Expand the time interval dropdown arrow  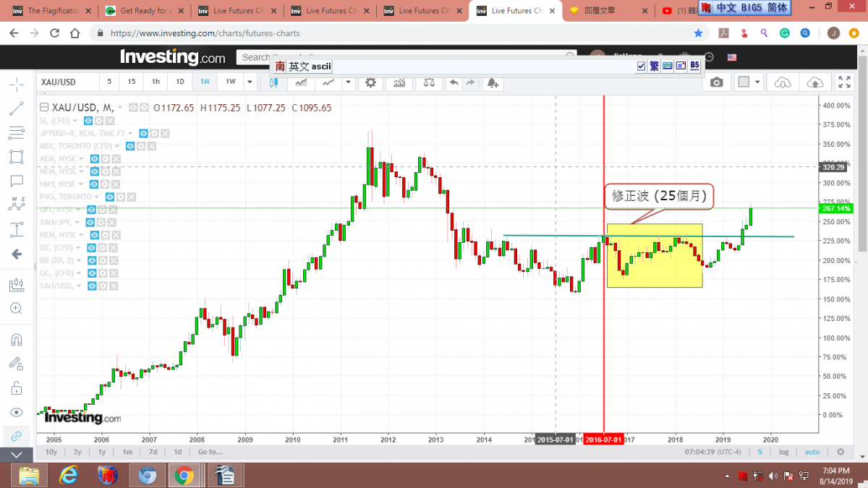tap(250, 82)
